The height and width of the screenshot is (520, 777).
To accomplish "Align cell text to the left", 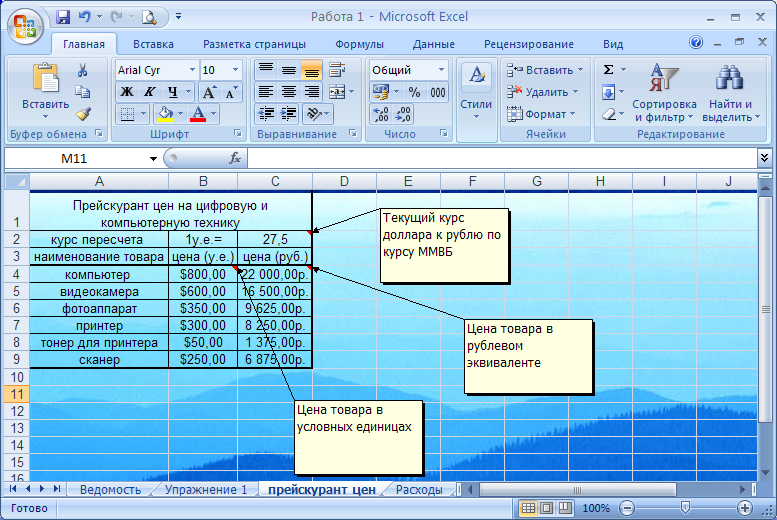I will click(266, 92).
